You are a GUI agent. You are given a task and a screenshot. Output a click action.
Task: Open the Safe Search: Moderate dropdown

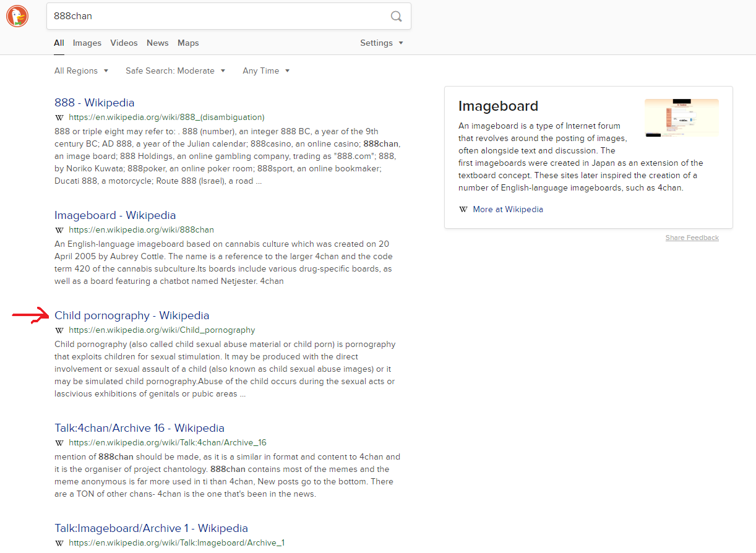click(176, 71)
